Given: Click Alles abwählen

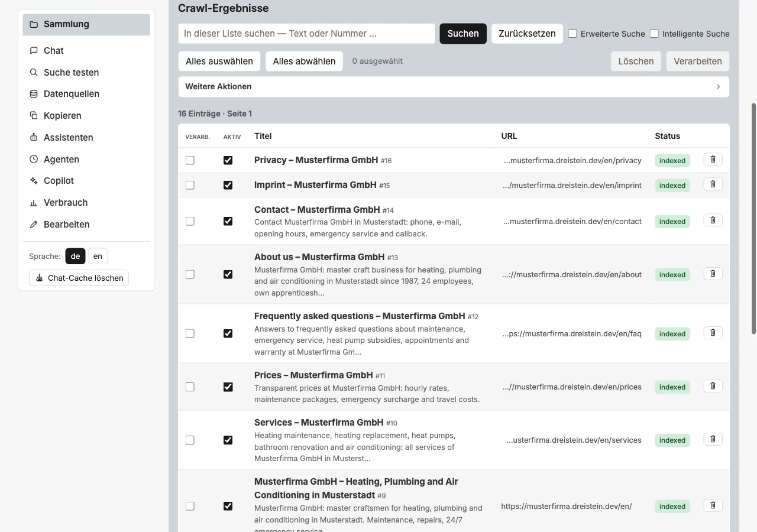Looking at the screenshot, I should pos(304,61).
